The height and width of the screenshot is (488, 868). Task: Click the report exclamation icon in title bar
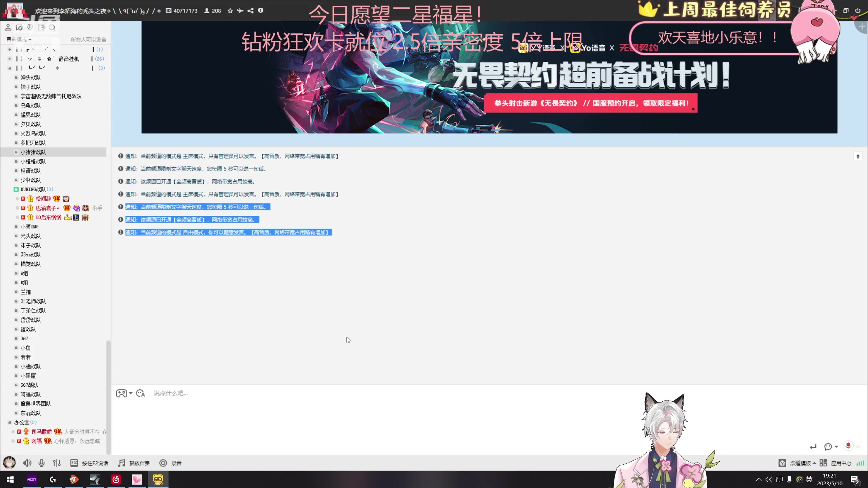pyautogui.click(x=260, y=11)
